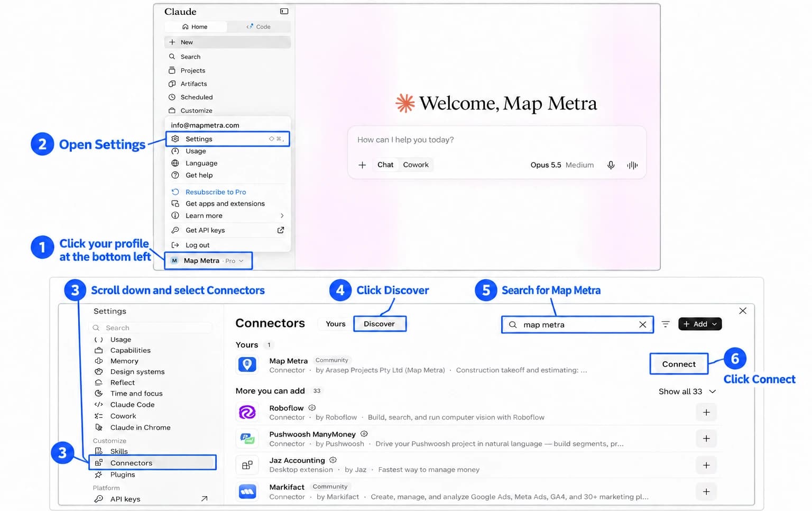The height and width of the screenshot is (511, 812).
Task: Switch to the Code tab
Action: (x=259, y=26)
